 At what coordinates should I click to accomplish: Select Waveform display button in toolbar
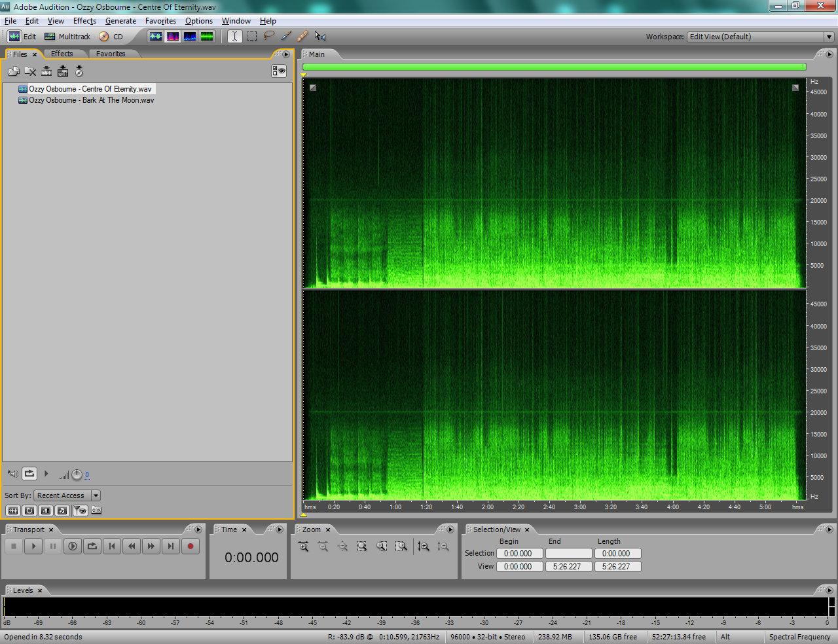156,37
